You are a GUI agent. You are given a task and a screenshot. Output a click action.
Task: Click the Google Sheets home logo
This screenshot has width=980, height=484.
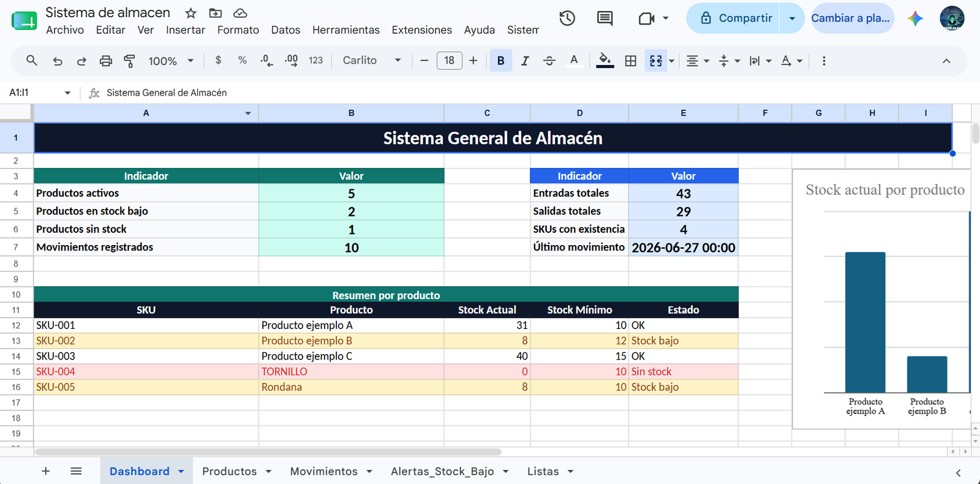tap(24, 21)
